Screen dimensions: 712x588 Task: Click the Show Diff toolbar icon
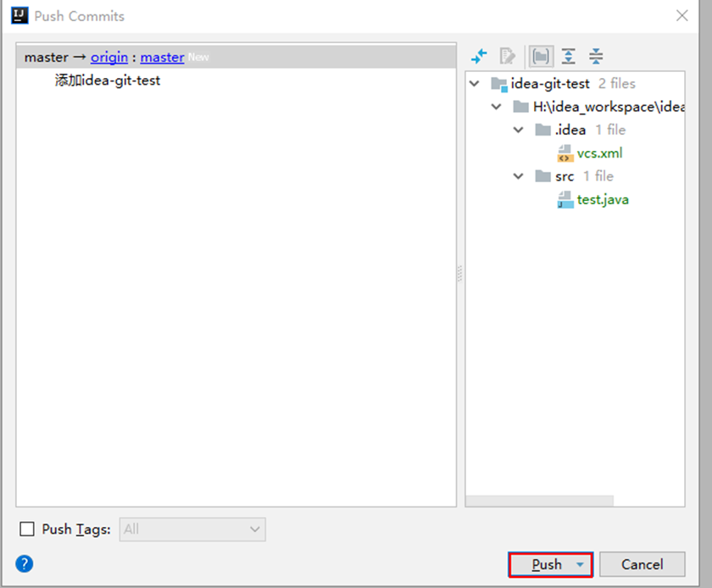click(x=479, y=56)
